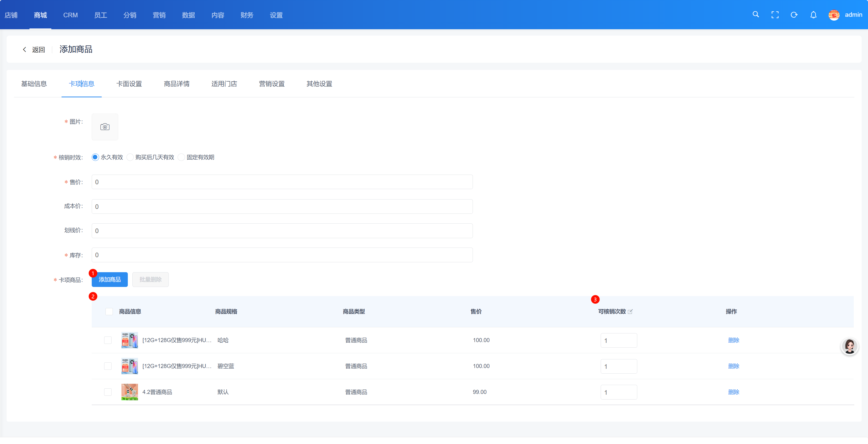Switch to 适用门店 tab
Image resolution: width=868 pixels, height=444 pixels.
tap(224, 84)
